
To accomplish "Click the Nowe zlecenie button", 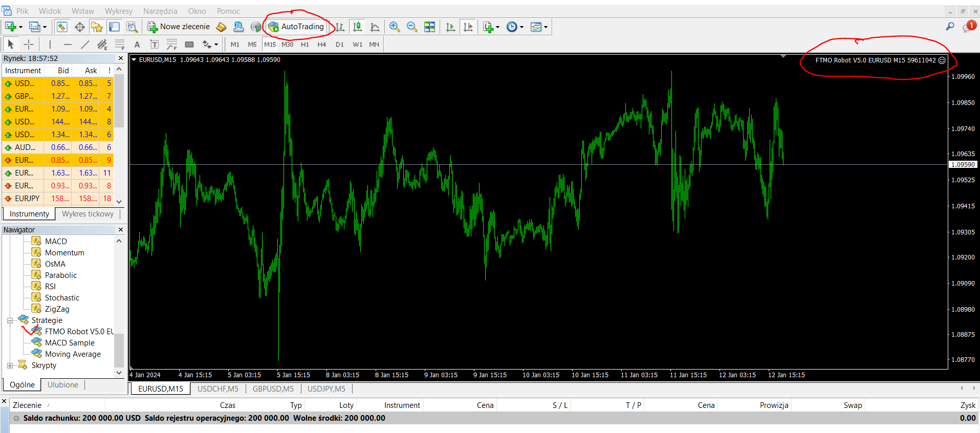I will coord(179,27).
